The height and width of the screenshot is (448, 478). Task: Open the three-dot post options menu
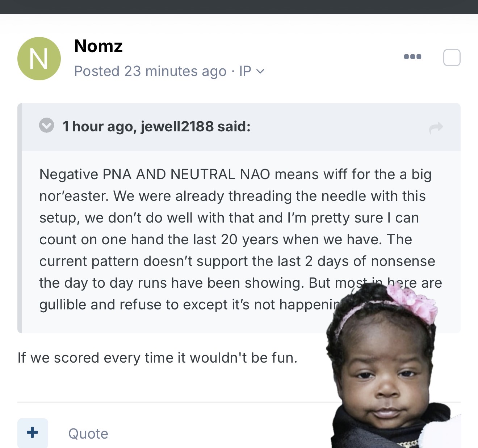tap(412, 57)
